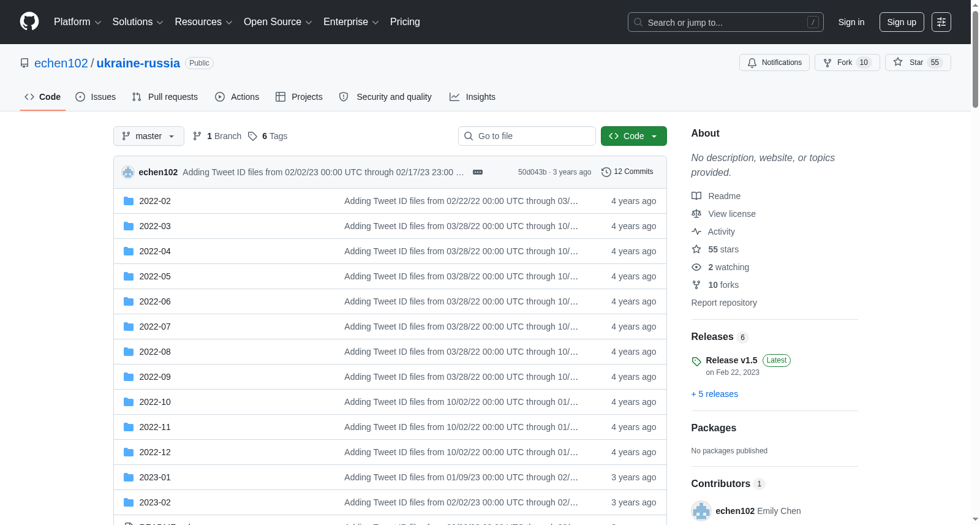Switch to the Issues tab
The width and height of the screenshot is (980, 525).
96,97
